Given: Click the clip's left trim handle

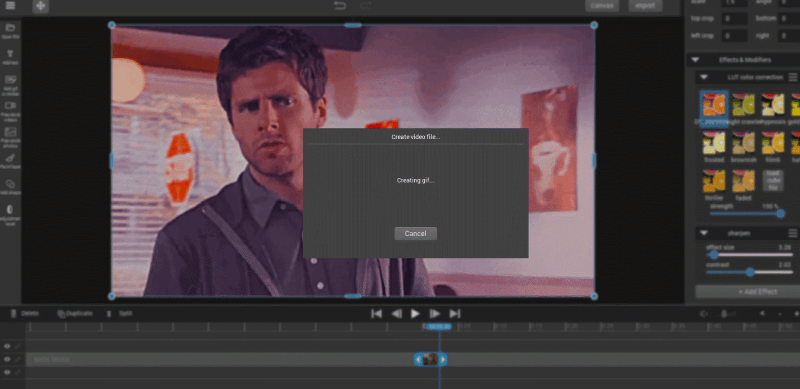Looking at the screenshot, I should tap(418, 359).
